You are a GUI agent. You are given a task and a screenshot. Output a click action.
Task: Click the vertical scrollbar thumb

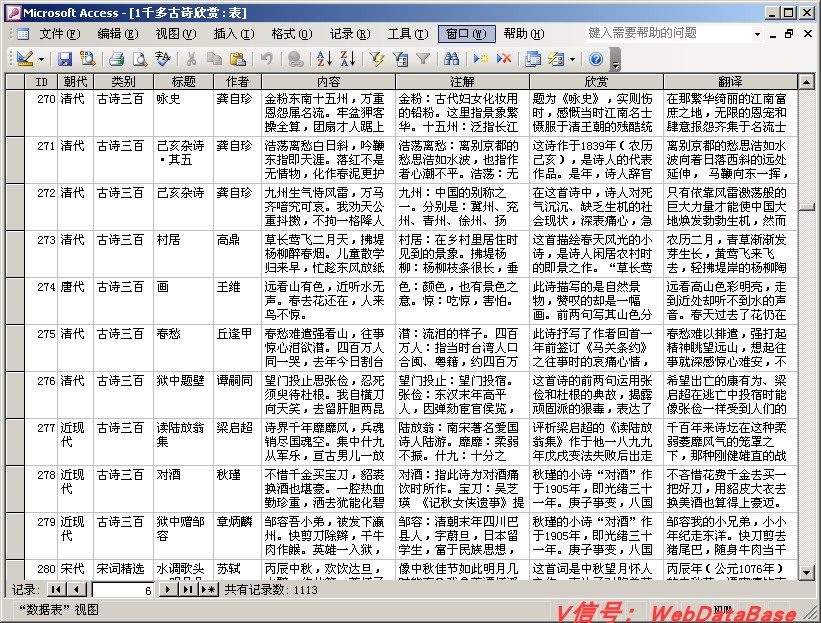coord(806,207)
